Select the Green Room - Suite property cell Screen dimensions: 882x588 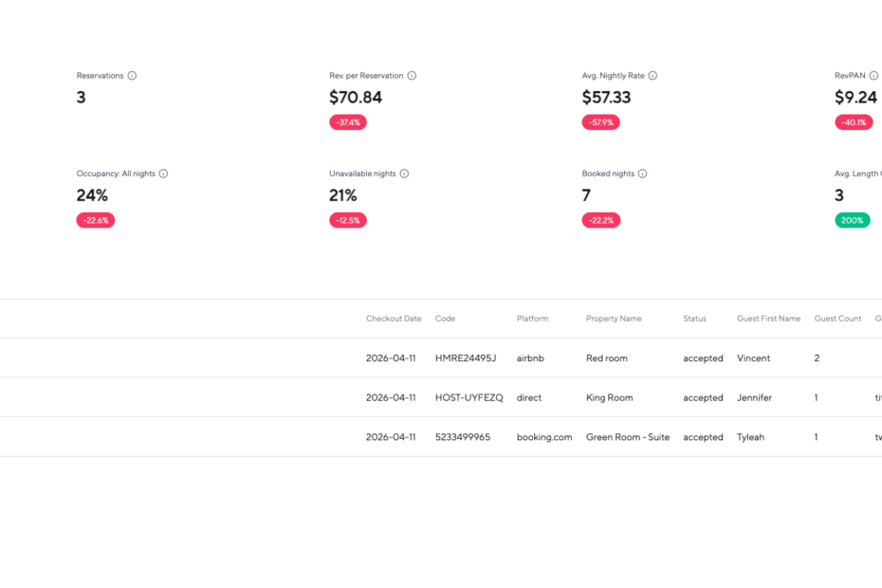coord(628,437)
